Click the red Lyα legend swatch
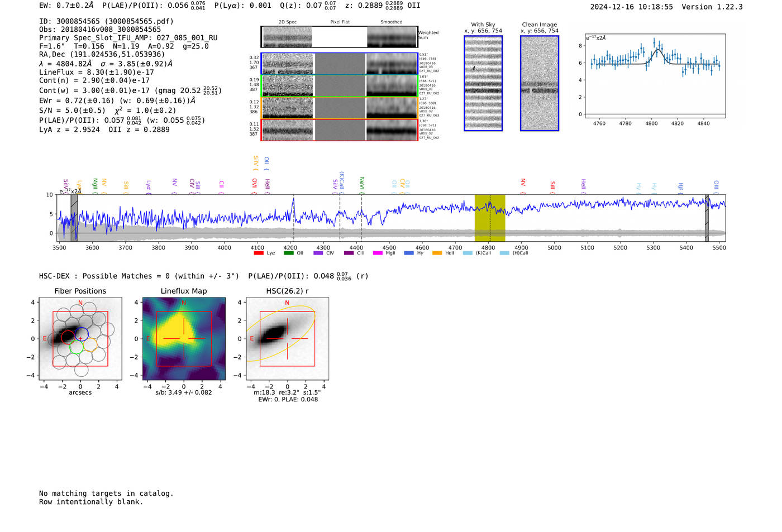Viewport: 782px width, 532px height. click(259, 253)
